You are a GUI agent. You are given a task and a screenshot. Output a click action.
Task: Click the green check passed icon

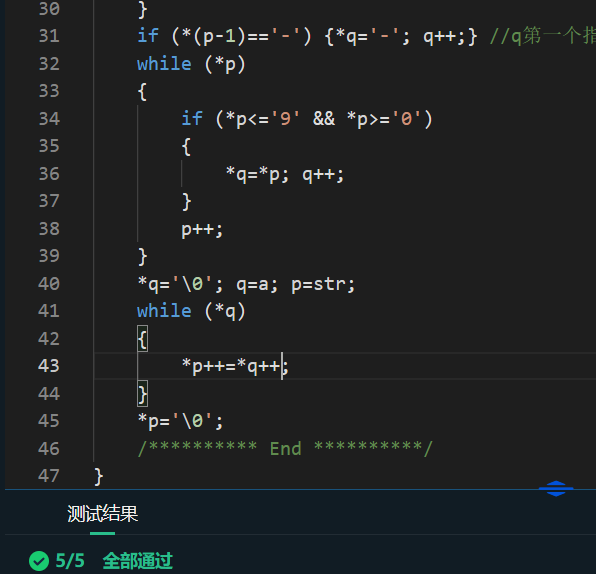point(39,561)
